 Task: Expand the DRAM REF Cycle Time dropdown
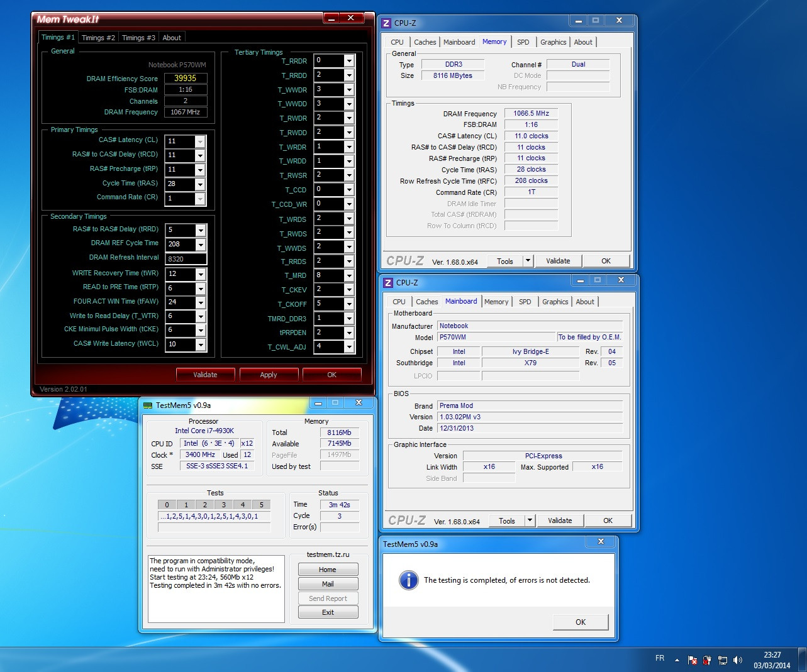click(201, 245)
